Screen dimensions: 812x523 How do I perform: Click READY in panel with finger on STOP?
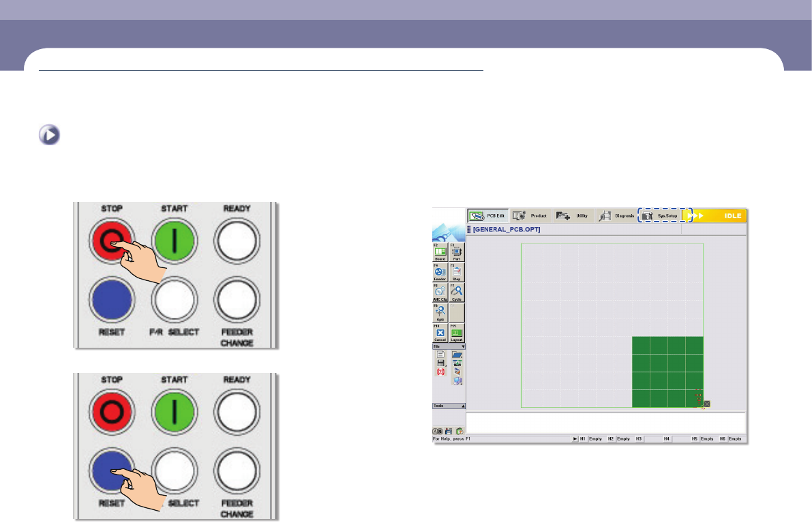(237, 241)
